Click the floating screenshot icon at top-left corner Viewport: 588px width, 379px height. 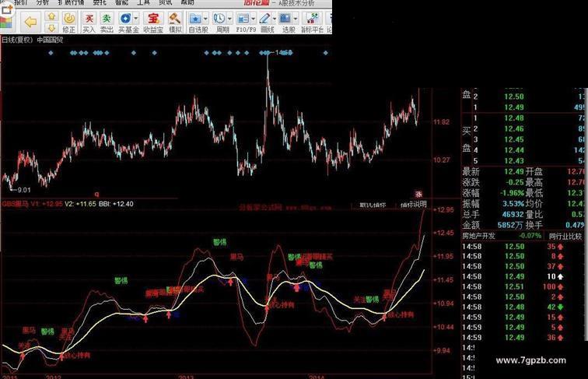6,9
